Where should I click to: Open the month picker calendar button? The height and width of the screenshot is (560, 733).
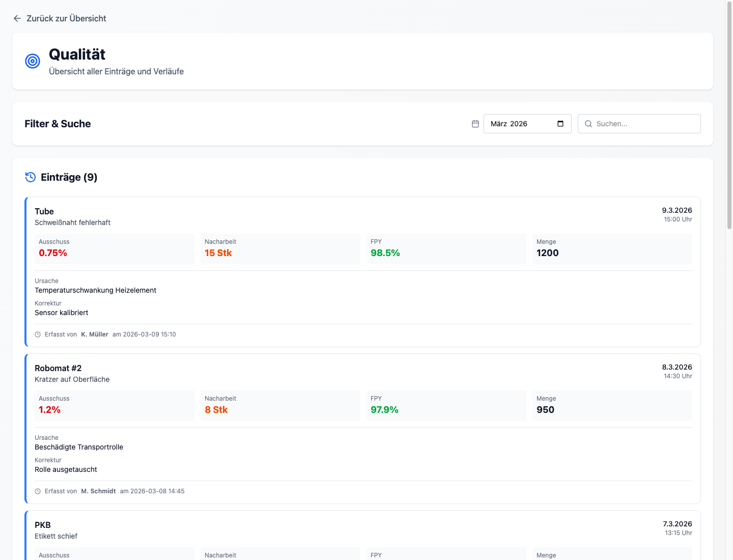click(x=560, y=124)
